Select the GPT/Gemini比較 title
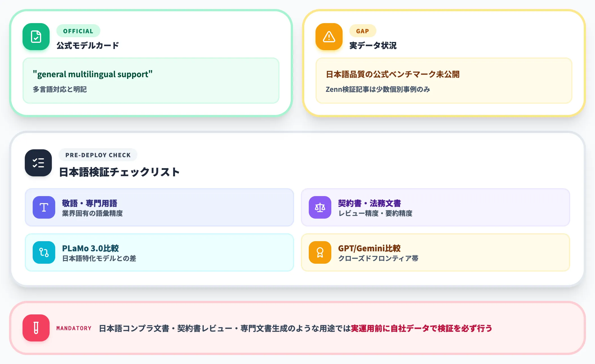Image resolution: width=595 pixels, height=364 pixels. pos(369,248)
